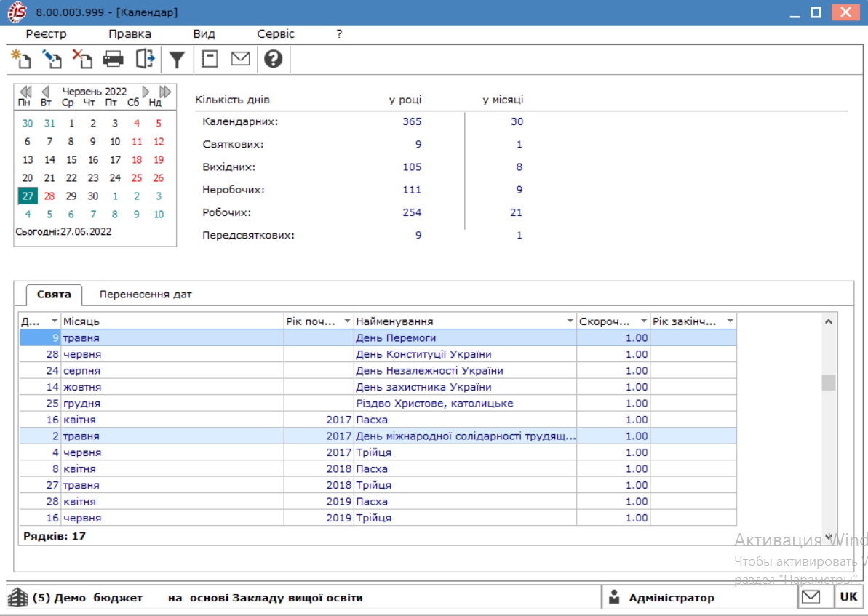The width and height of the screenshot is (868, 616).
Task: Open help with the question mark icon
Action: (x=273, y=59)
